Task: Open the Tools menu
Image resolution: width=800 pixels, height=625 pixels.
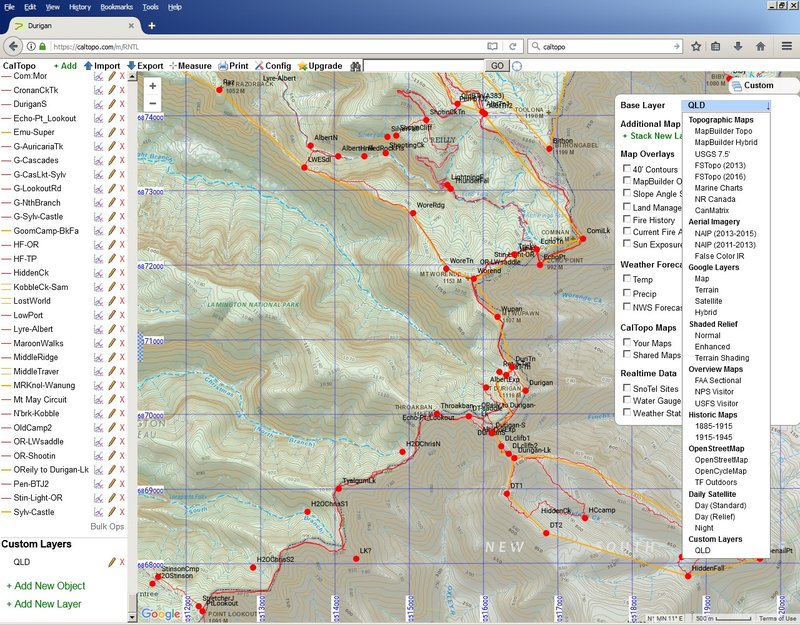Action: coord(150,7)
